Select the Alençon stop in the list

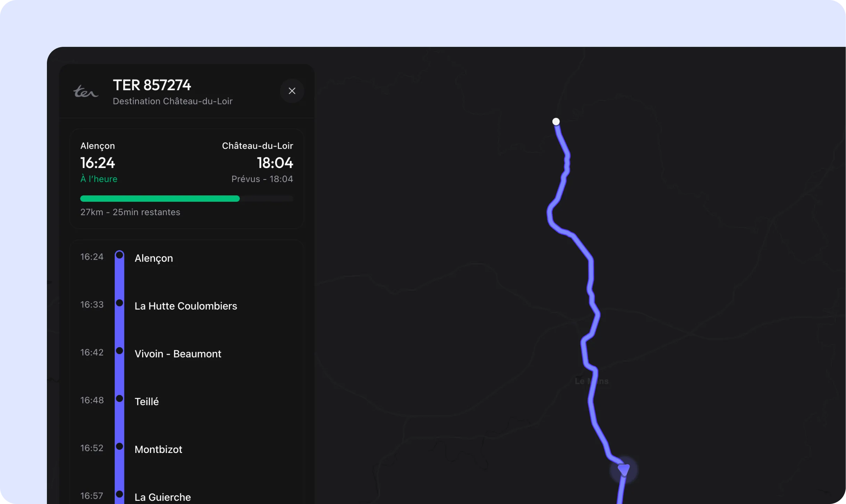pyautogui.click(x=154, y=258)
